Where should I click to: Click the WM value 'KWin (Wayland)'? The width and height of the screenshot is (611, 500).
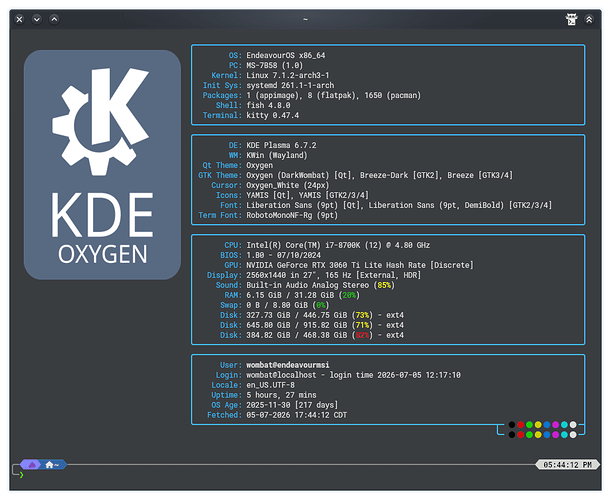pos(277,155)
